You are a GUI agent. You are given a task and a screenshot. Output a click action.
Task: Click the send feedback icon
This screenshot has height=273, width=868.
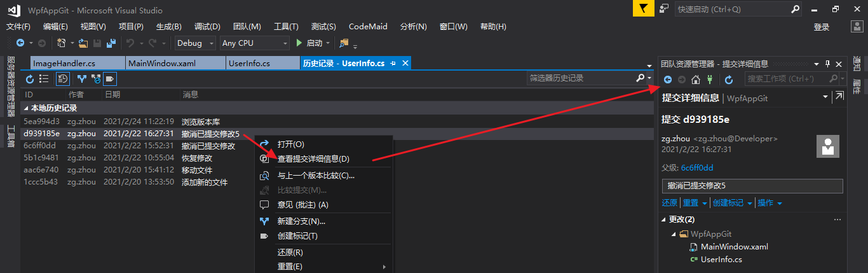(665, 9)
